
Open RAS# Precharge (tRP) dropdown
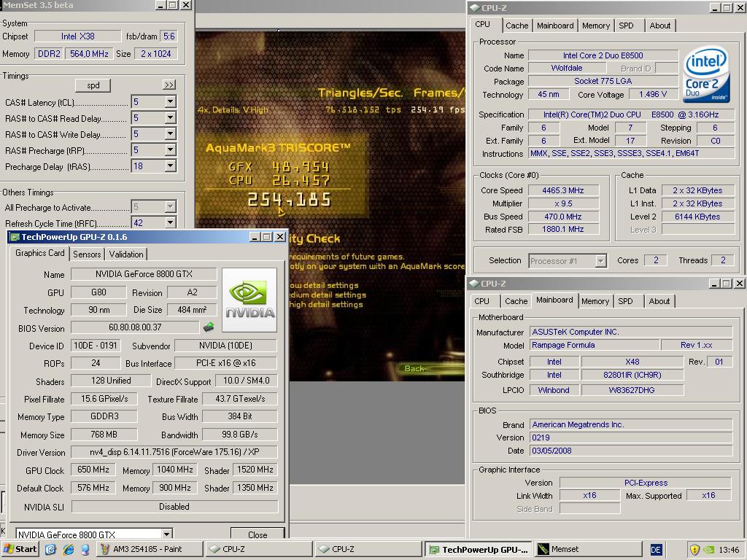point(170,150)
